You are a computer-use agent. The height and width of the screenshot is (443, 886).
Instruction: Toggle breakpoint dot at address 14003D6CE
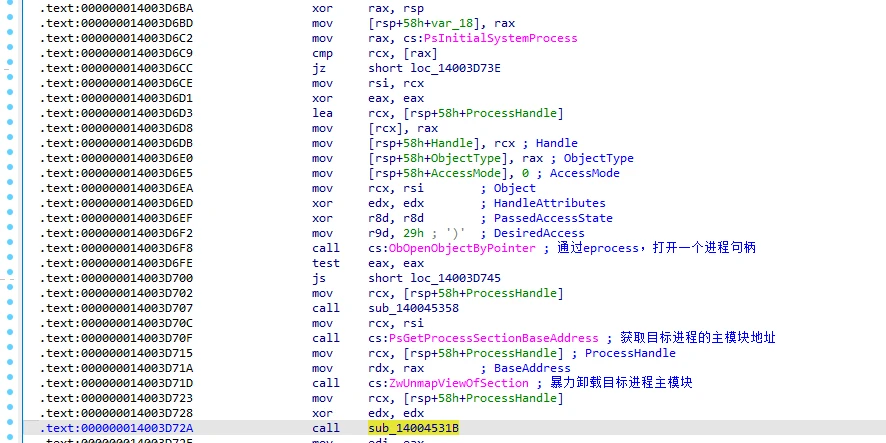coord(10,76)
